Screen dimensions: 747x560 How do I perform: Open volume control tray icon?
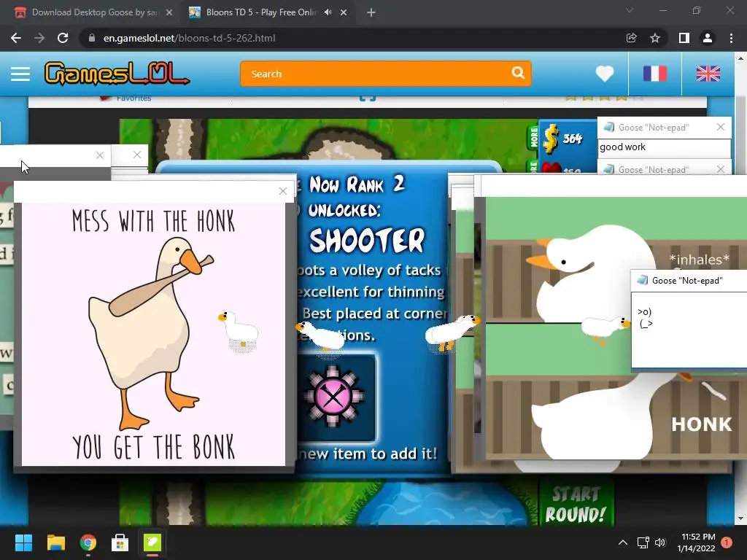pyautogui.click(x=659, y=542)
